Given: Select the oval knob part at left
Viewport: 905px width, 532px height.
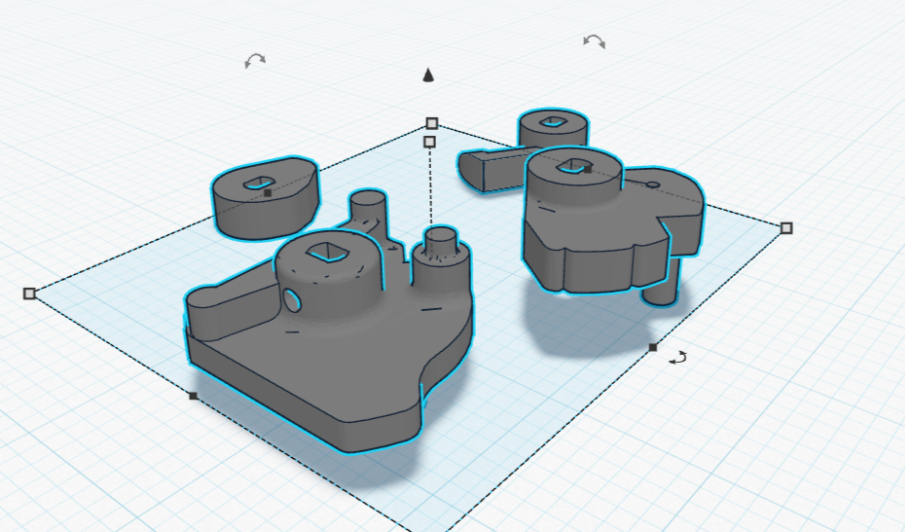Looking at the screenshot, I should point(265,198).
